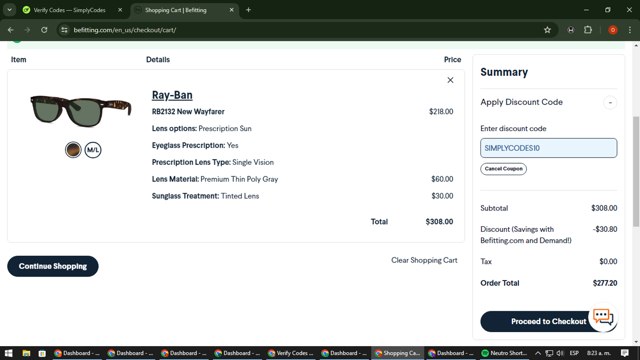This screenshot has height=360, width=640.
Task: Click the item total $308.00
Action: click(x=439, y=222)
